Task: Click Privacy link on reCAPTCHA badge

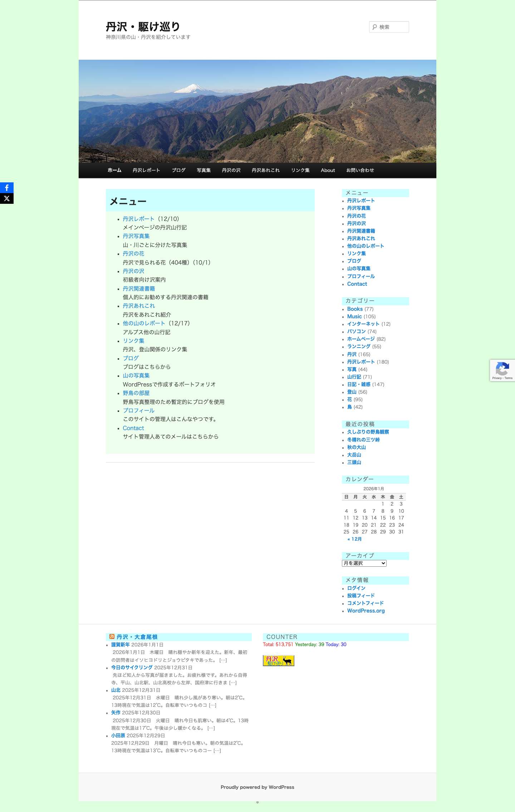Action: tap(497, 378)
